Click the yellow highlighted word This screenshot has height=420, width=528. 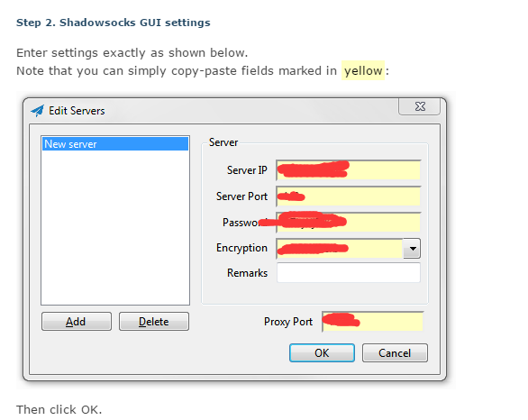coord(363,70)
